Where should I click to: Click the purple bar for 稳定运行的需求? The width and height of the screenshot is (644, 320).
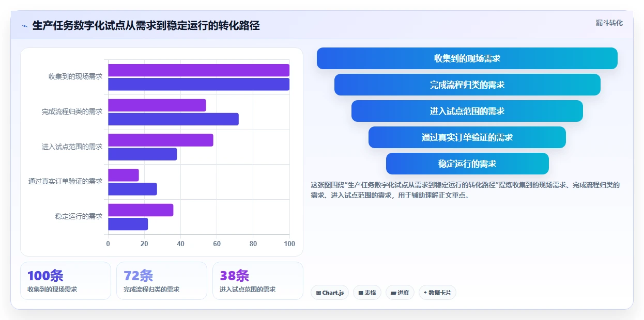coord(141,210)
